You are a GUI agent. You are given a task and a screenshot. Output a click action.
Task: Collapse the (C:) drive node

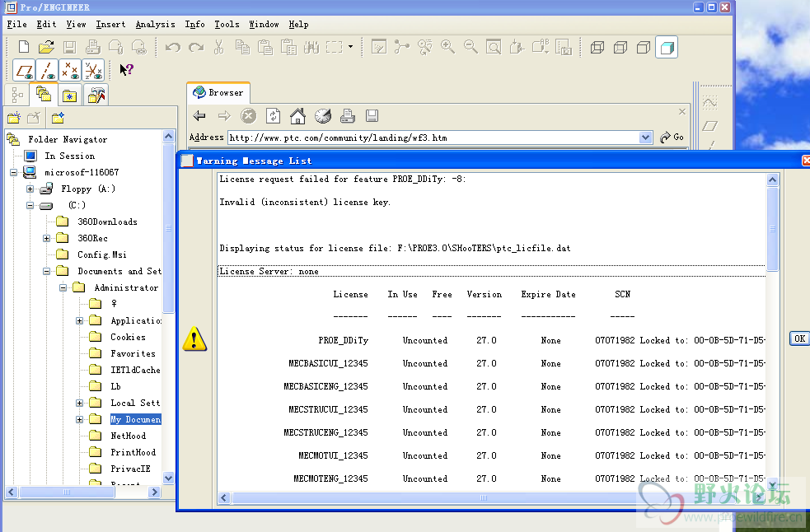tap(30, 206)
